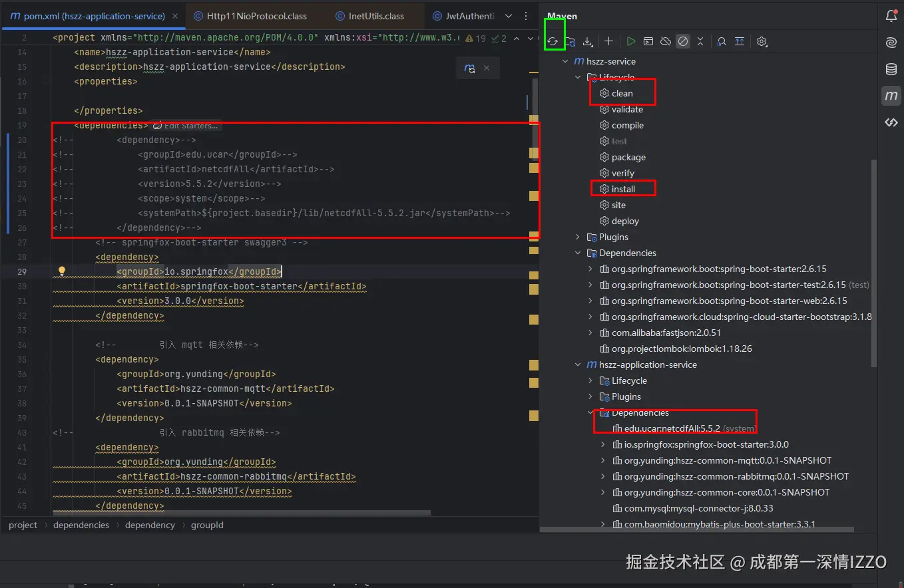Screen dimensions: 904x588
Task: Click gear icon next to clean goal
Action: pos(604,93)
